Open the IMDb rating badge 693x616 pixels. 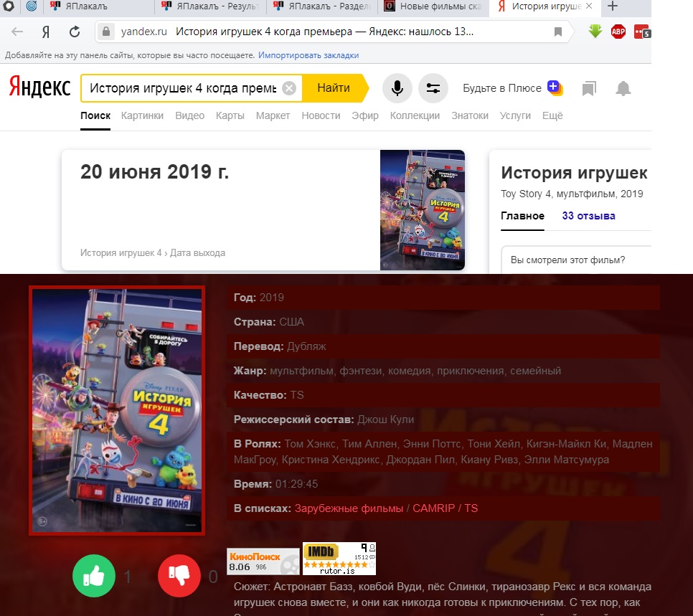tap(339, 559)
